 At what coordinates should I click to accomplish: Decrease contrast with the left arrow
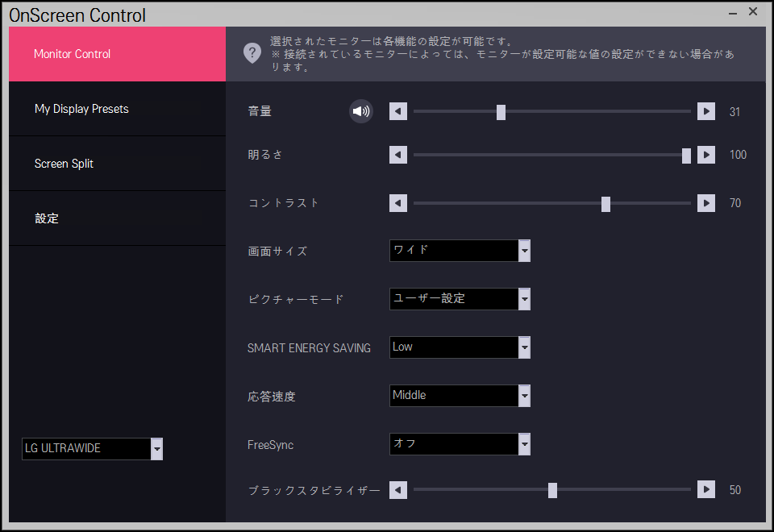398,203
